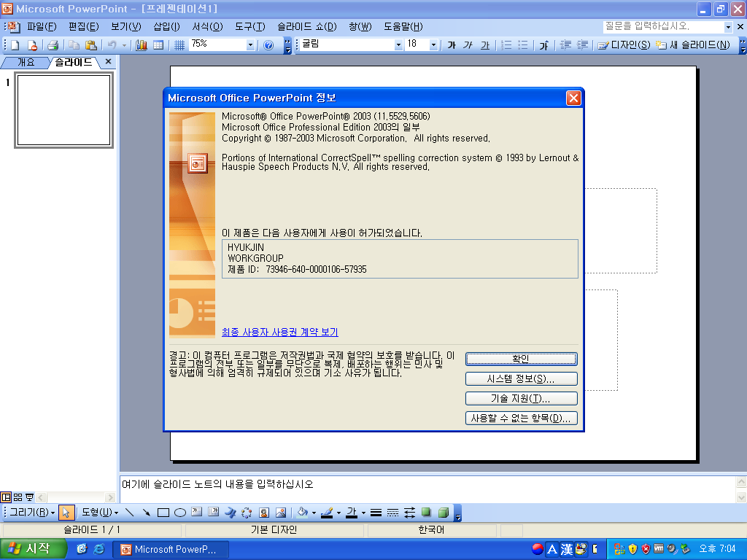Click the Insert WordArt icon
Screen dimensions: 747x560
pos(230,513)
